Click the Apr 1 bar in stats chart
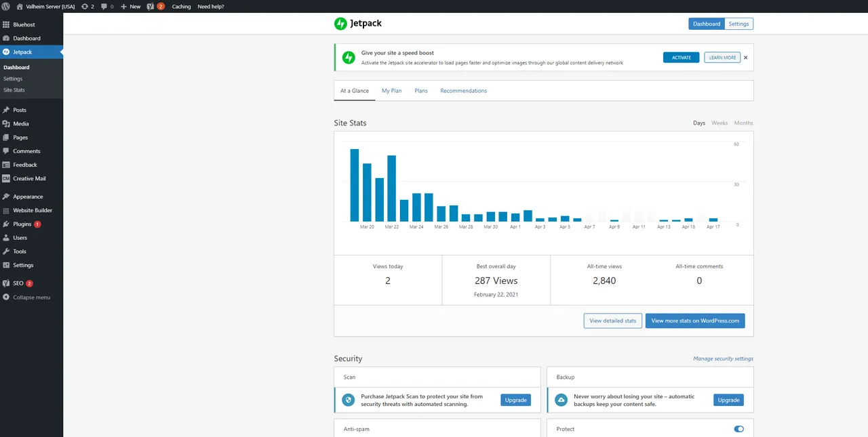The width and height of the screenshot is (868, 437). click(x=515, y=217)
